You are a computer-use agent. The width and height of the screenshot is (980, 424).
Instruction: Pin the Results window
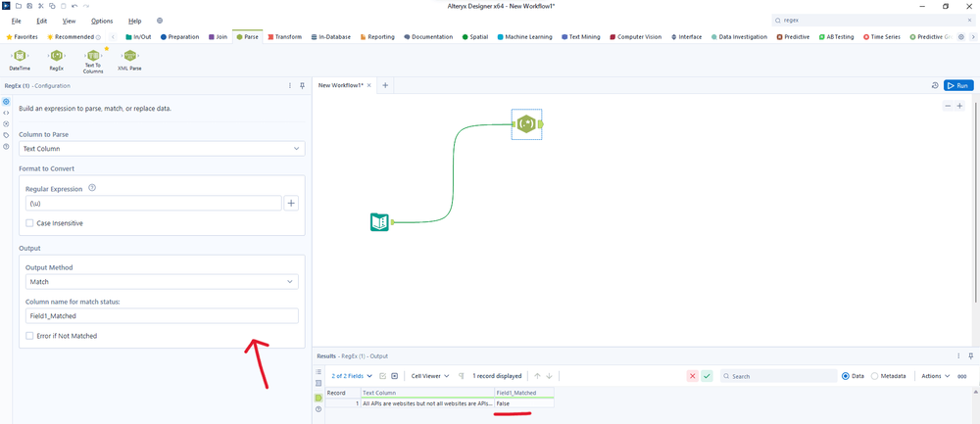coord(970,355)
